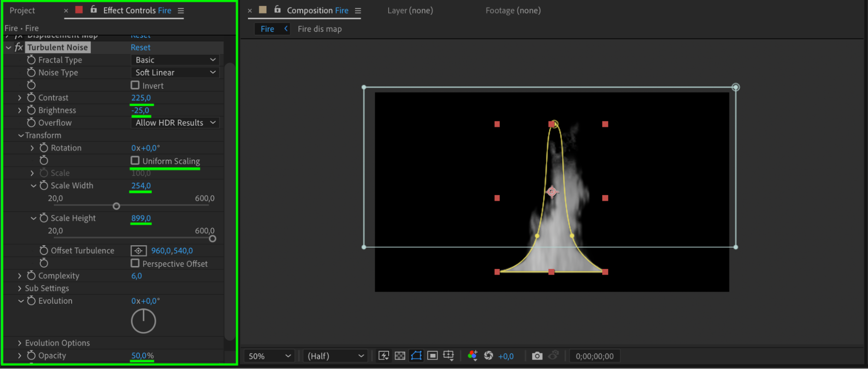The height and width of the screenshot is (369, 868).
Task: Toggle the transparency grid icon
Action: coord(400,356)
